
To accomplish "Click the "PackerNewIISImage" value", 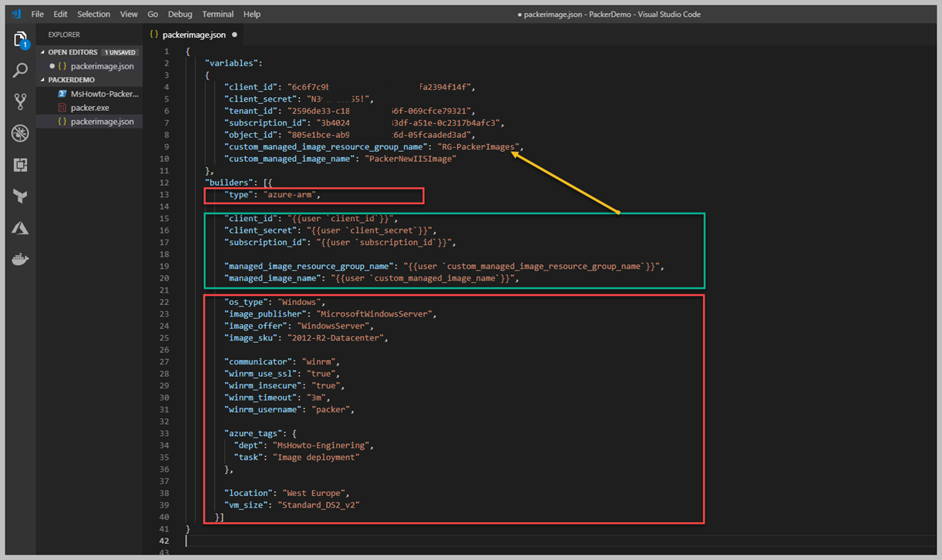I will (x=411, y=159).
